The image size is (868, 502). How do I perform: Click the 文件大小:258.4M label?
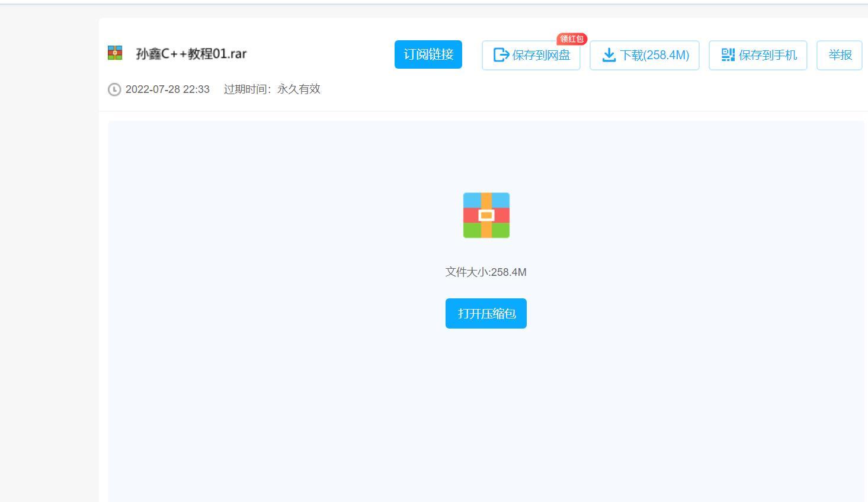[486, 272]
